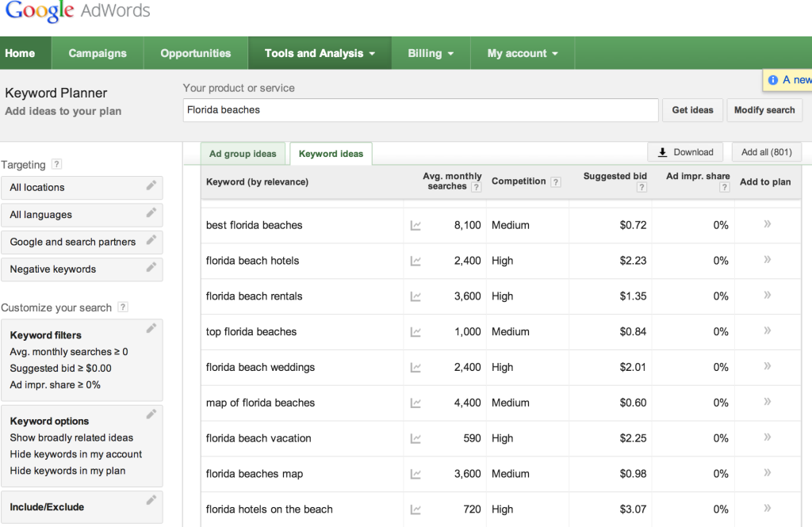Add florida beach weddings to plan
812x527 pixels.
pyautogui.click(x=768, y=366)
